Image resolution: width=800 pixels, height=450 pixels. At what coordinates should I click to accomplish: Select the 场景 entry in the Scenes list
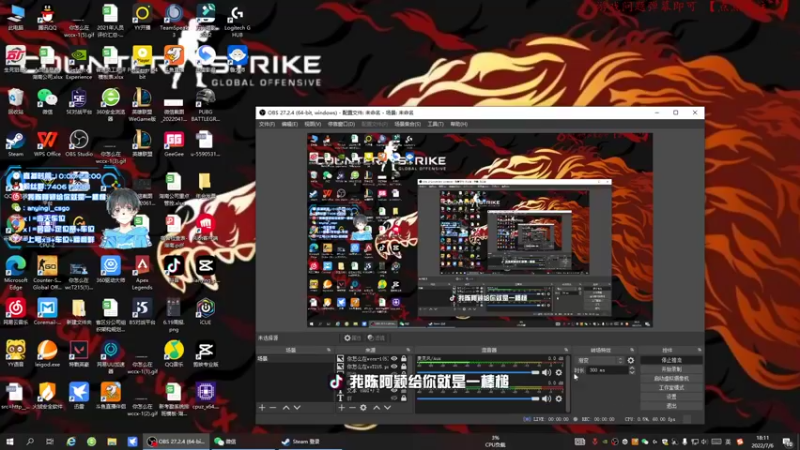tap(295, 359)
